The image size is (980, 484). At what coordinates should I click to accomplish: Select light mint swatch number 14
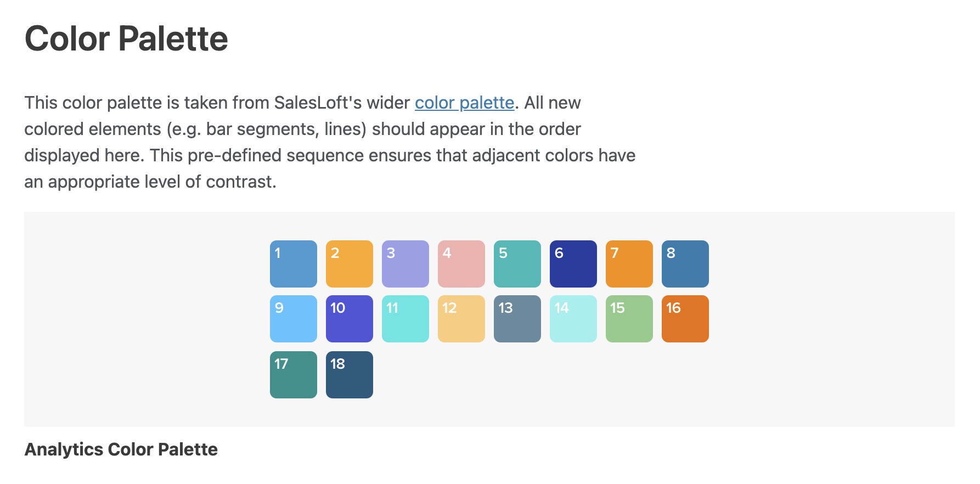click(x=573, y=319)
